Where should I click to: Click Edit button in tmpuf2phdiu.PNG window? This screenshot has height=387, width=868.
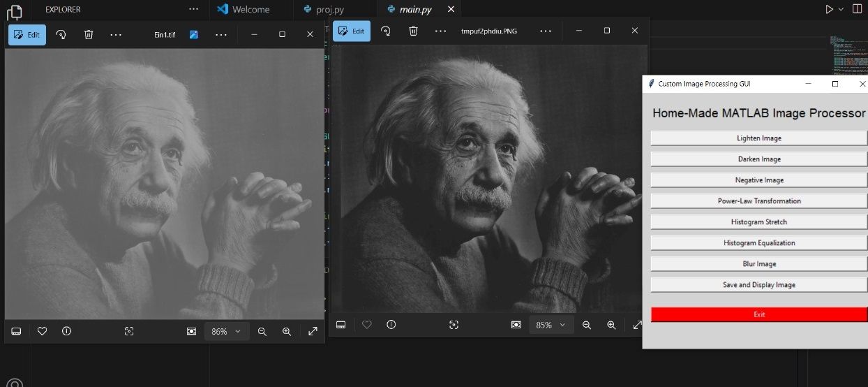coord(352,31)
